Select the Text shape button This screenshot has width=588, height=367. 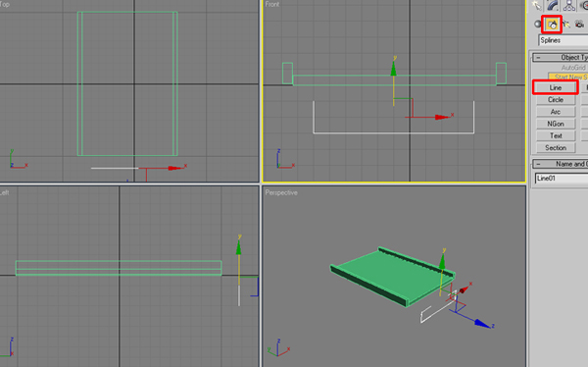(x=556, y=135)
